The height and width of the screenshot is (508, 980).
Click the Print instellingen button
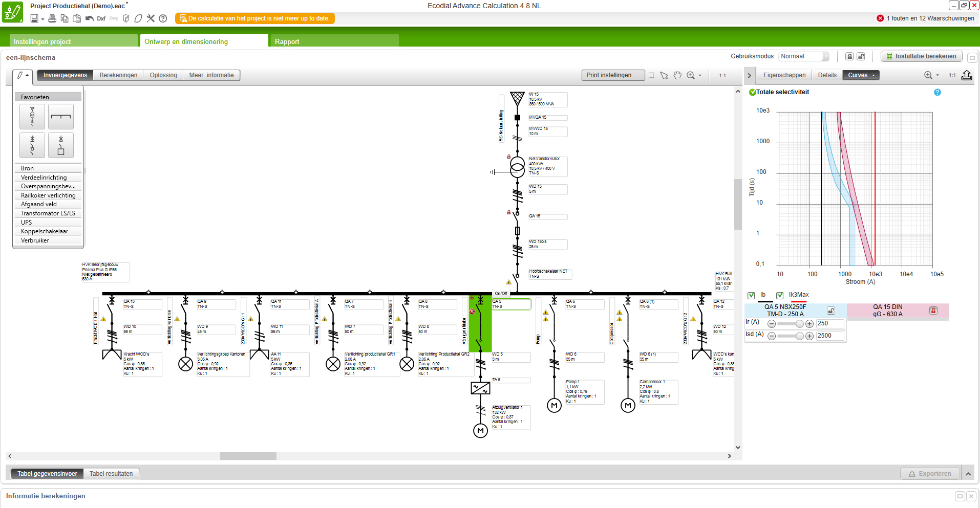coord(608,75)
